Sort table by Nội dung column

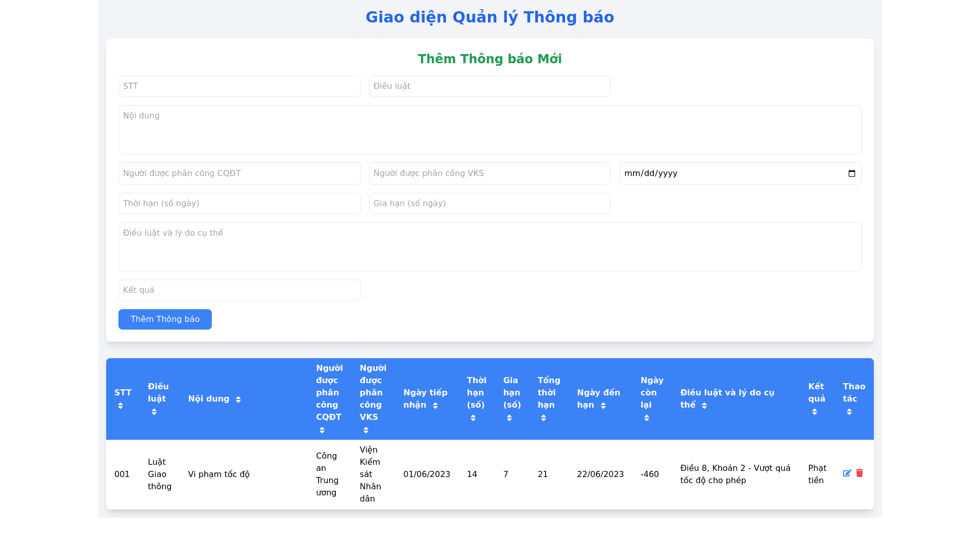[x=238, y=399]
